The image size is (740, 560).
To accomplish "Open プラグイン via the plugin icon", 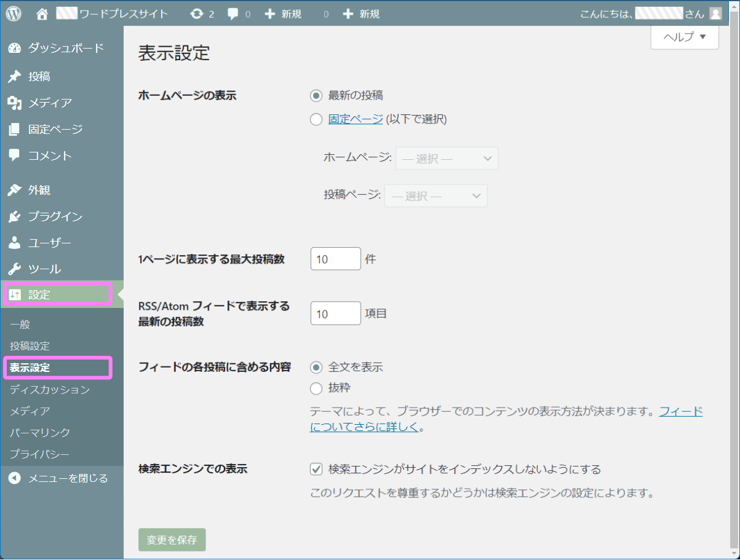I will (14, 216).
